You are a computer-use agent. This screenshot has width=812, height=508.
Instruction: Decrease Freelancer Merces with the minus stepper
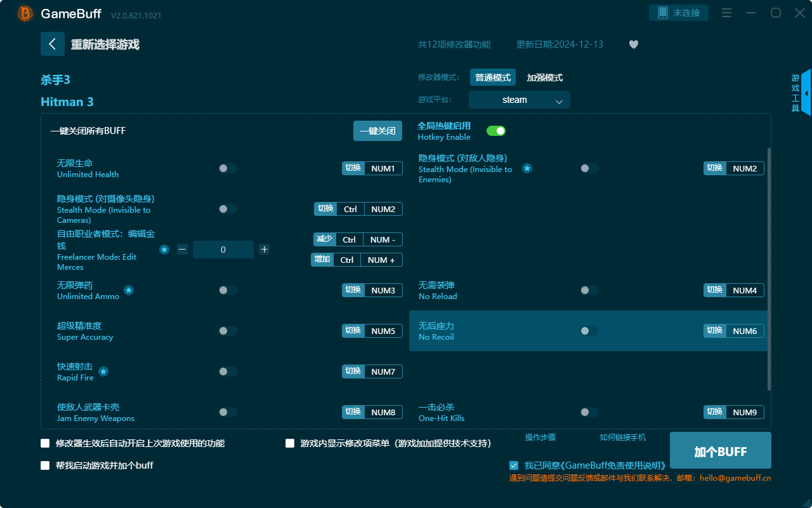182,250
